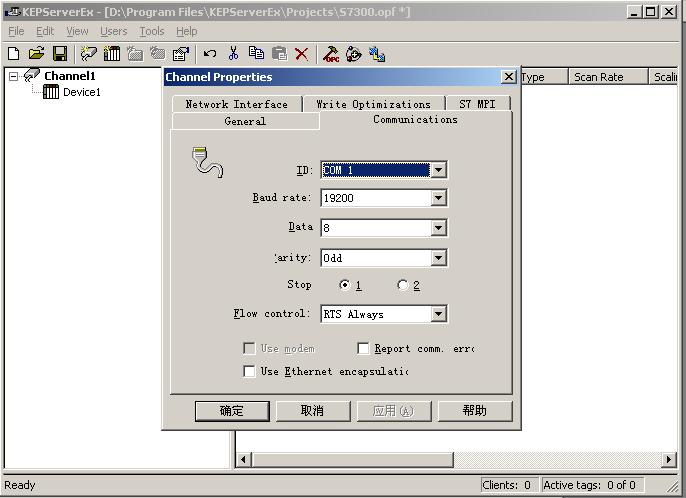686x498 pixels.
Task: Enable Report comm. errors checkbox
Action: point(363,348)
